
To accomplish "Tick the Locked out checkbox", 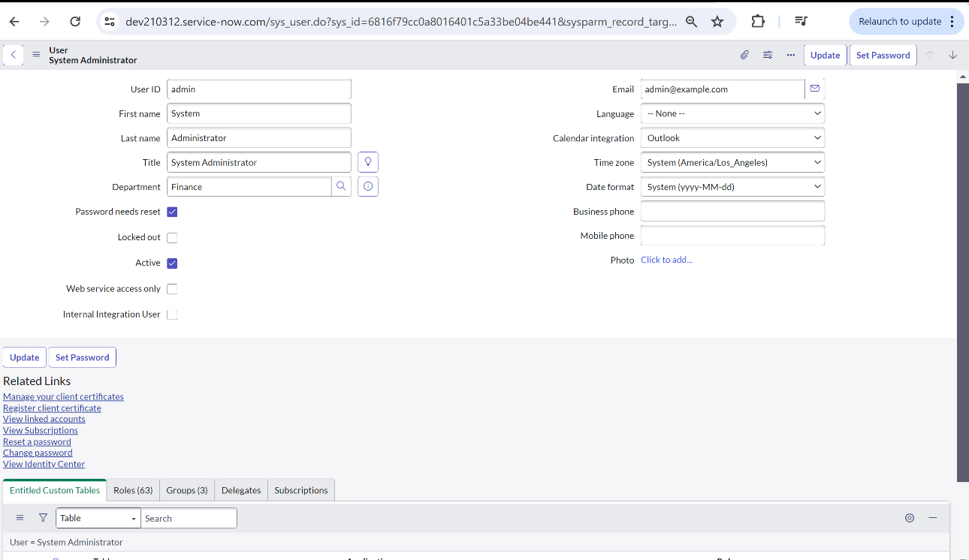I will [172, 237].
